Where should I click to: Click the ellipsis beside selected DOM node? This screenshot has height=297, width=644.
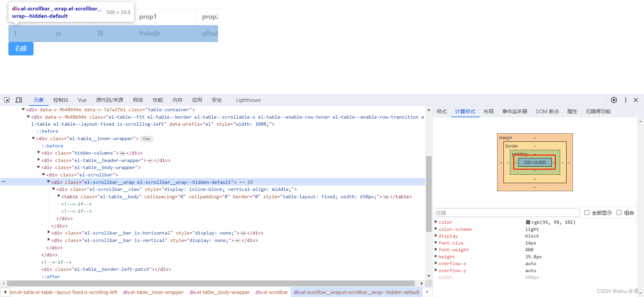[x=3, y=182]
